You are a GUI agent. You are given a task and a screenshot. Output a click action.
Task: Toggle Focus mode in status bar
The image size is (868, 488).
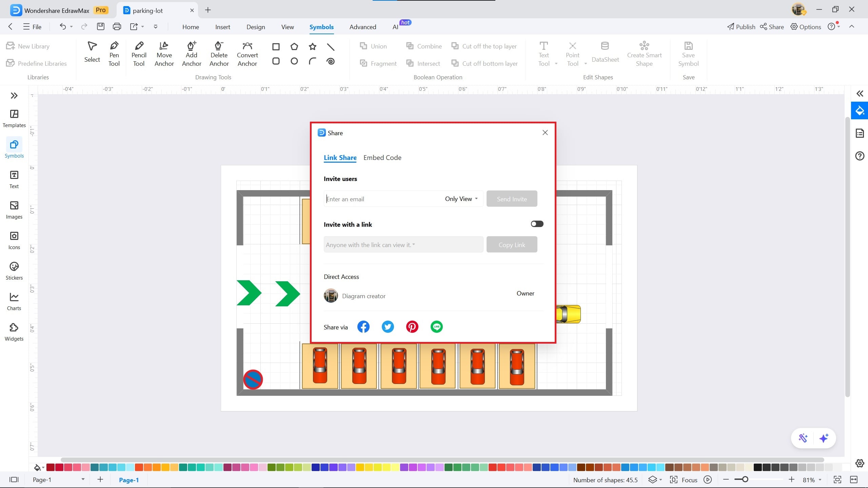click(684, 480)
